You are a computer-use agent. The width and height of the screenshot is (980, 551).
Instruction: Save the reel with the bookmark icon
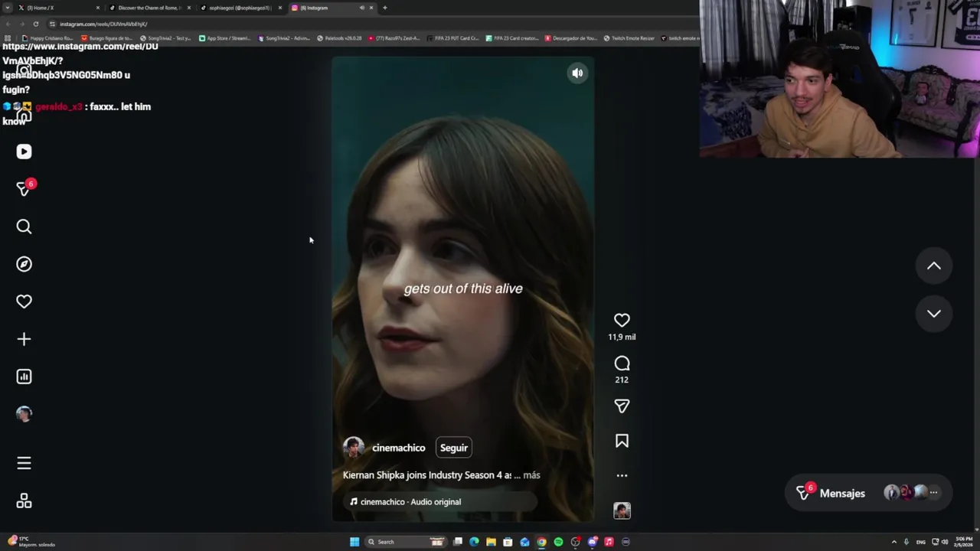[x=622, y=441]
